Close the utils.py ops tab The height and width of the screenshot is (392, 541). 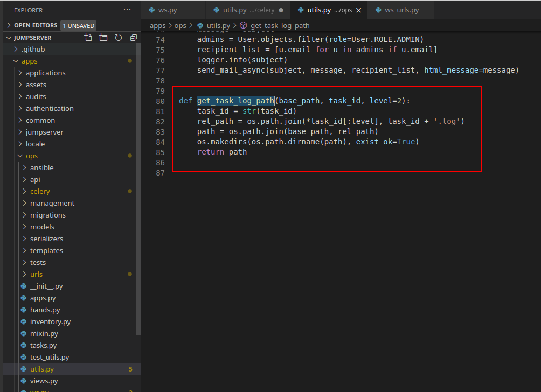359,10
